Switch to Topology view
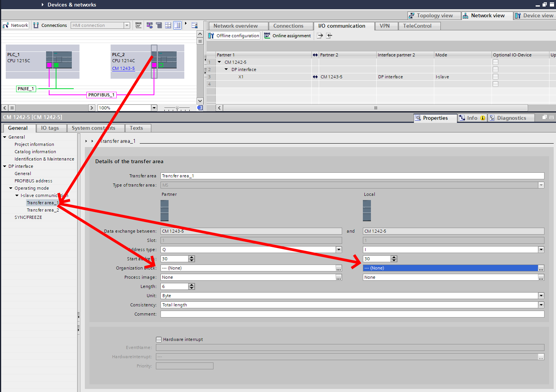Screen dimensions: 556x392 pyautogui.click(x=435, y=16)
